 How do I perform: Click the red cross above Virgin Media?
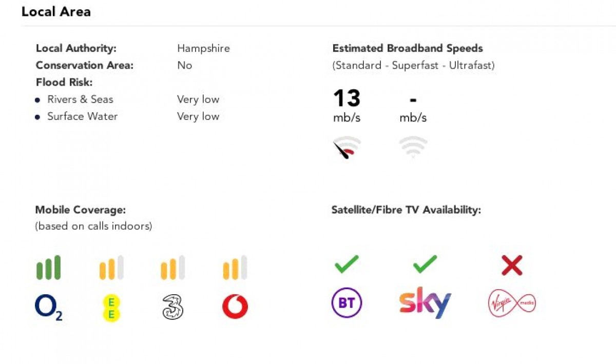coord(512,265)
